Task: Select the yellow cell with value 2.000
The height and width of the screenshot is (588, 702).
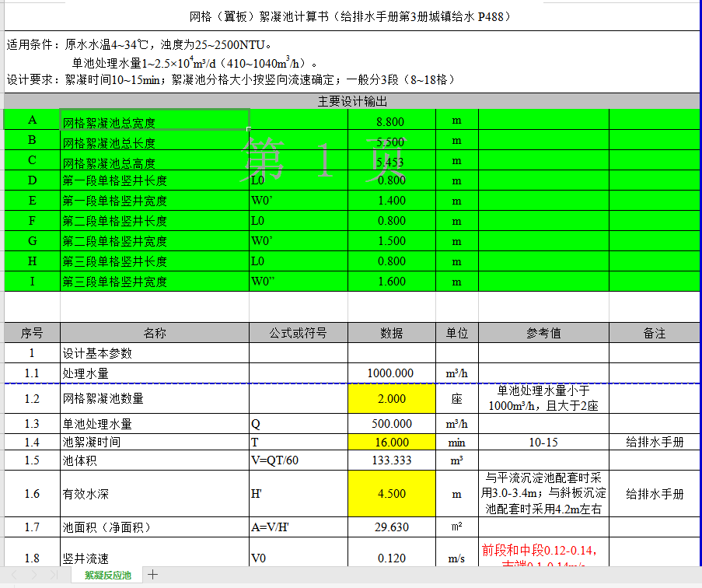Action: pos(391,398)
